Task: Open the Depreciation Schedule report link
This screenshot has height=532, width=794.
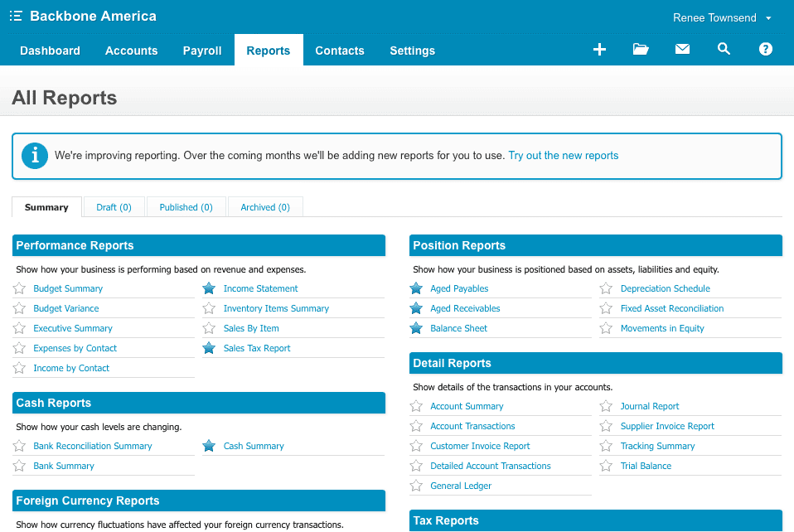Action: [666, 288]
